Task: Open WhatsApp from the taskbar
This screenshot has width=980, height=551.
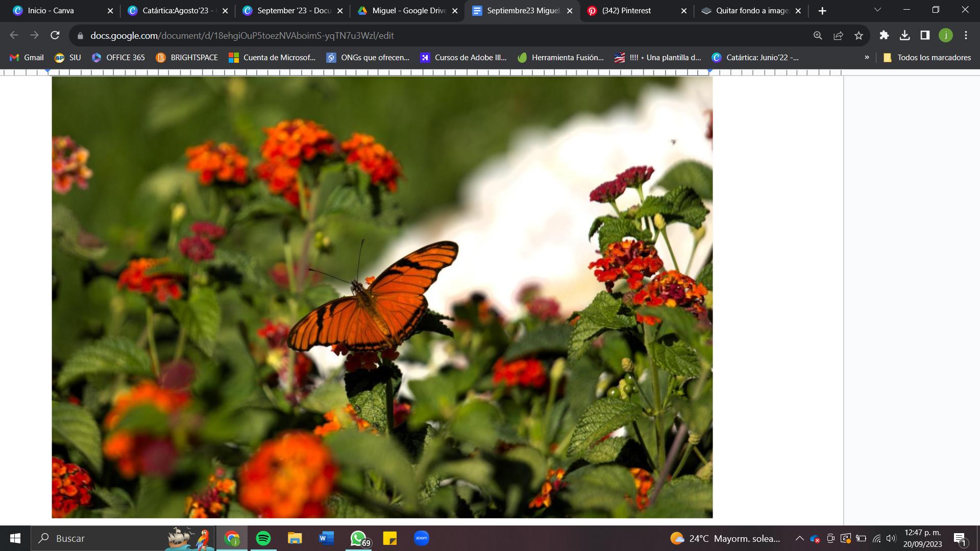Action: [x=358, y=538]
